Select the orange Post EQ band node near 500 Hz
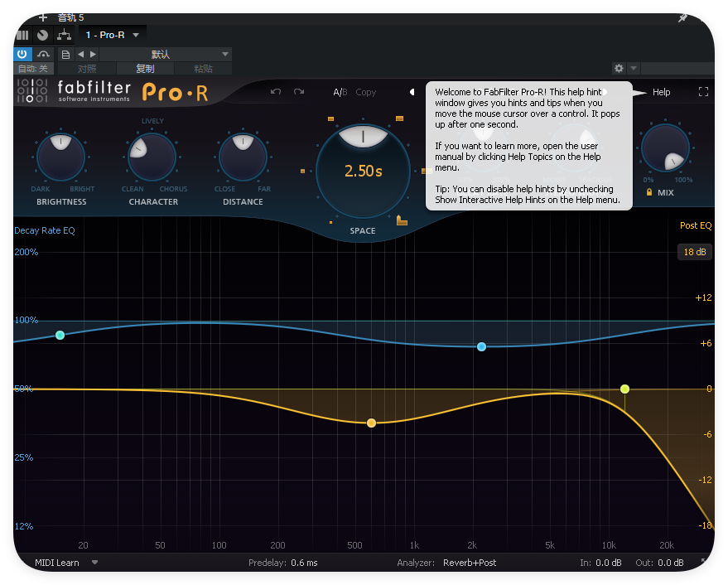 pyautogui.click(x=371, y=423)
